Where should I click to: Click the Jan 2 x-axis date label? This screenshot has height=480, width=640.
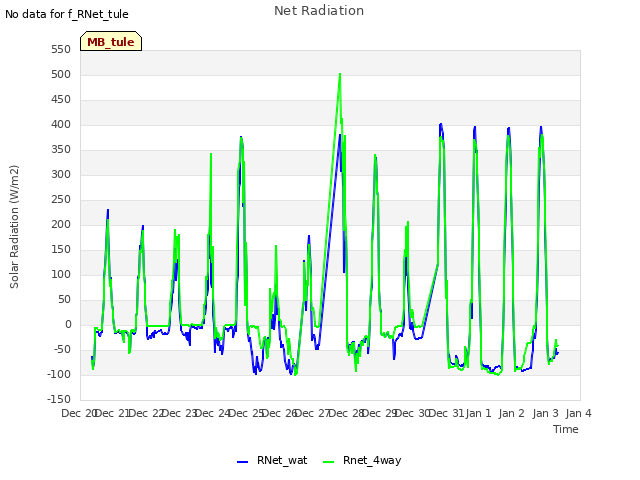tap(511, 413)
